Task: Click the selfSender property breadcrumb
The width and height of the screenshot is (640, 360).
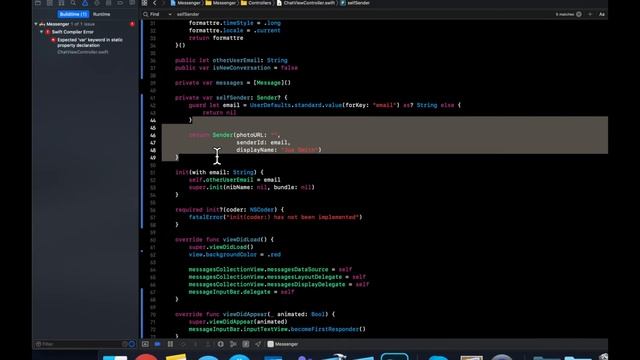Action: tap(355, 3)
